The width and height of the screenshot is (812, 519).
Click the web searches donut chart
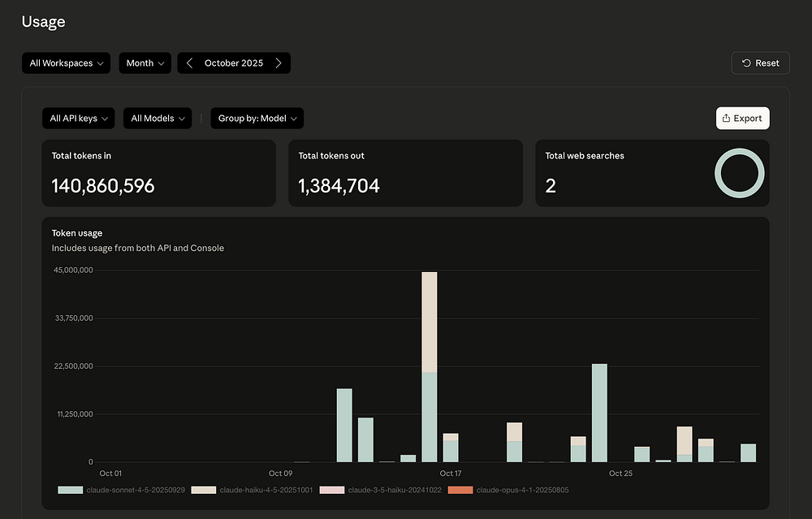click(740, 173)
